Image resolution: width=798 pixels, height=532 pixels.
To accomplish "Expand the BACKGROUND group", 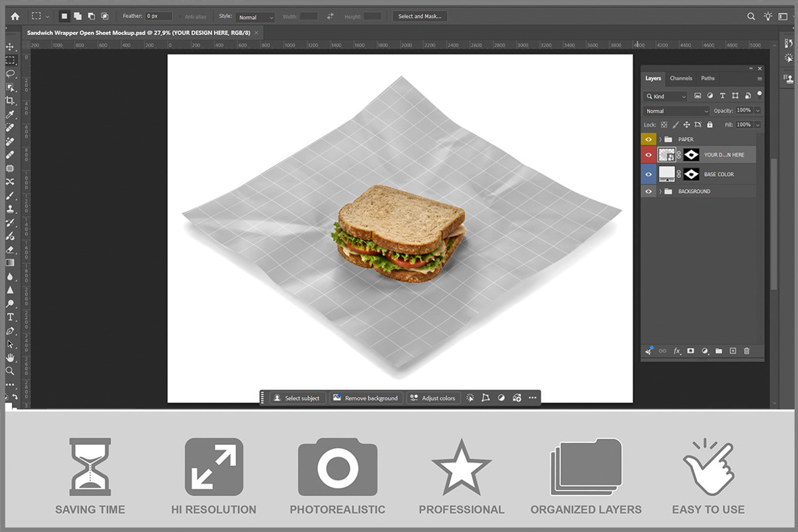I will [660, 192].
